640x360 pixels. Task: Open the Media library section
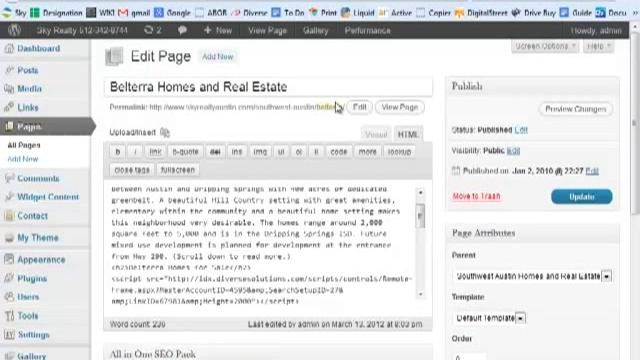(29, 89)
